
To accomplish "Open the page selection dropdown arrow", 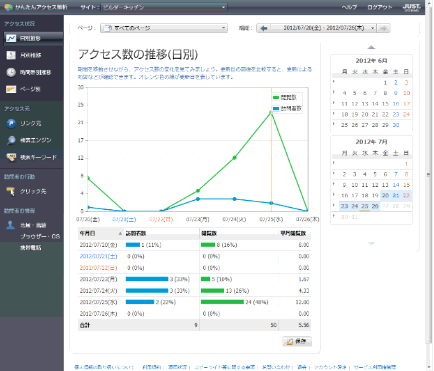I will pos(224,28).
